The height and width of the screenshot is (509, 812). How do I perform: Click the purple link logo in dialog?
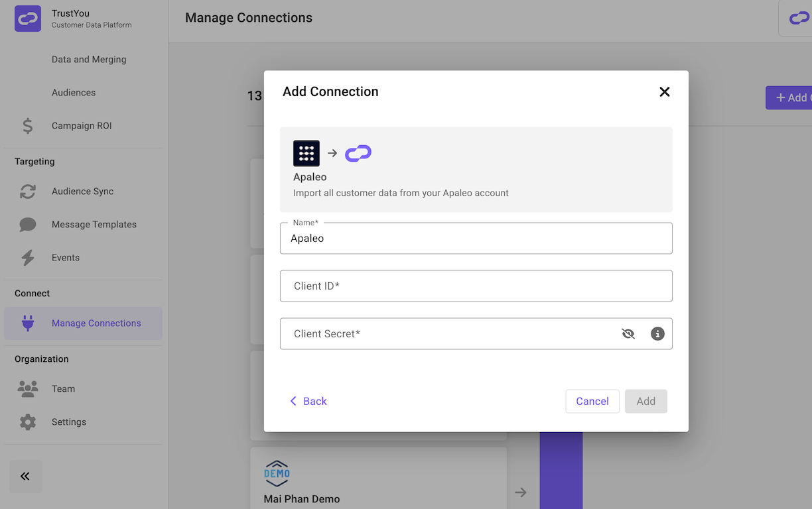[x=358, y=153]
